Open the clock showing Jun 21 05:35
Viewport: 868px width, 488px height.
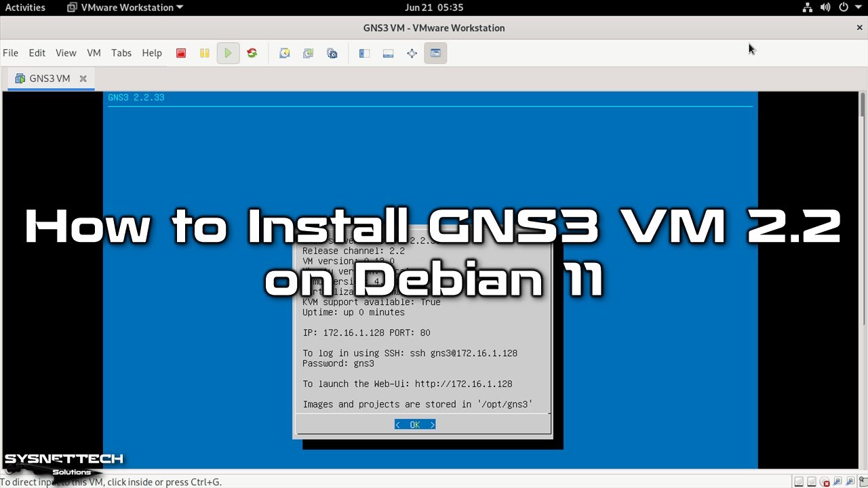[x=434, y=7]
